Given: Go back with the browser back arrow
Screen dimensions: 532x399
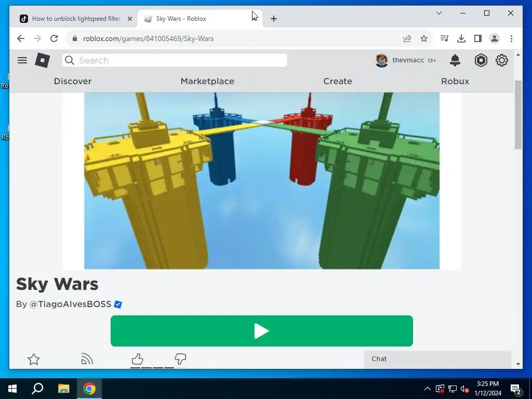Looking at the screenshot, I should pos(21,38).
